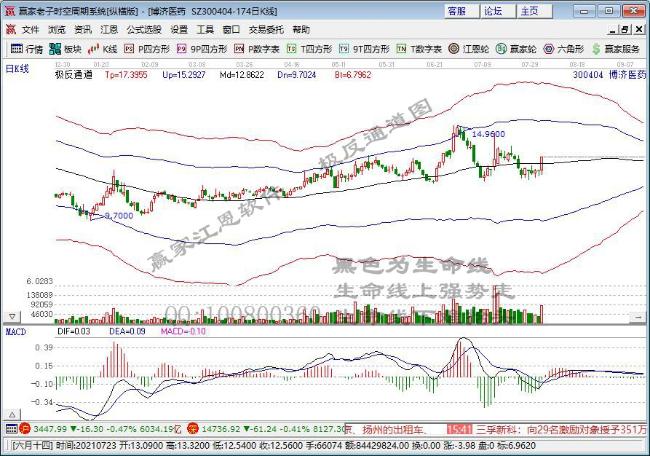Click the 3447.99 Shanghai index quote

coord(50,429)
